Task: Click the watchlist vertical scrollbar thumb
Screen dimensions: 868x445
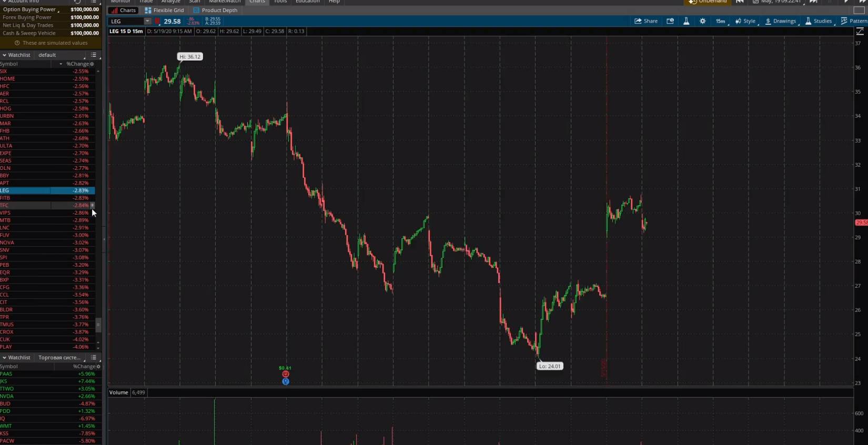Action: pos(98,325)
